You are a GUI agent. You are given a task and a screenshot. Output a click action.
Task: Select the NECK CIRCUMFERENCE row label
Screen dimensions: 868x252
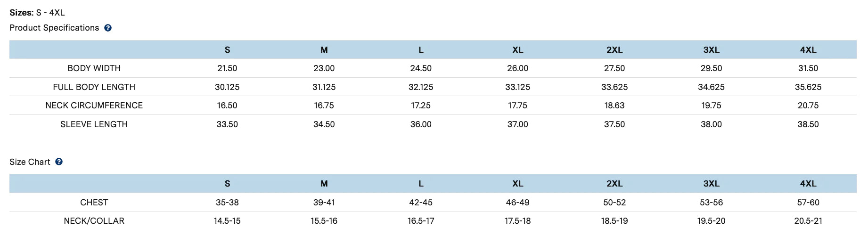pos(94,106)
